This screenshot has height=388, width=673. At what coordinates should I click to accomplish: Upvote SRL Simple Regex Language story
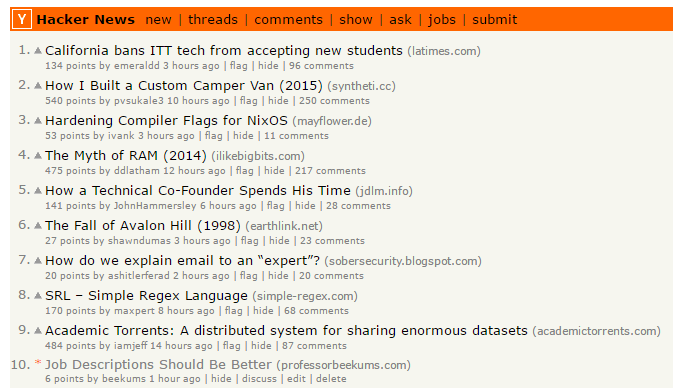coord(38,295)
